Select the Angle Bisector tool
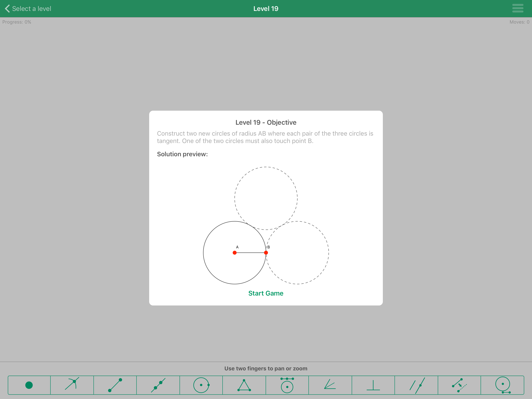The width and height of the screenshot is (532, 399). 330,385
